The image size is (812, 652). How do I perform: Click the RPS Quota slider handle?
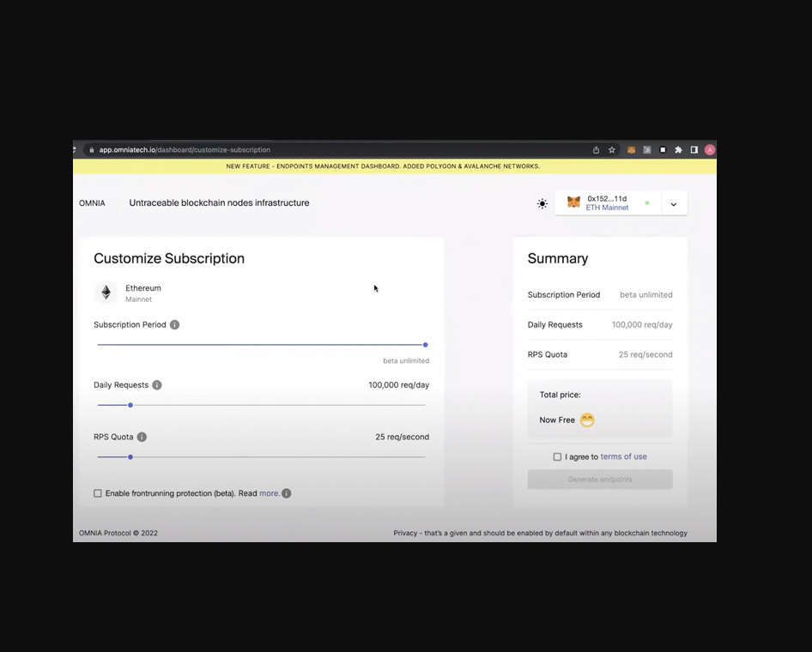tap(130, 457)
